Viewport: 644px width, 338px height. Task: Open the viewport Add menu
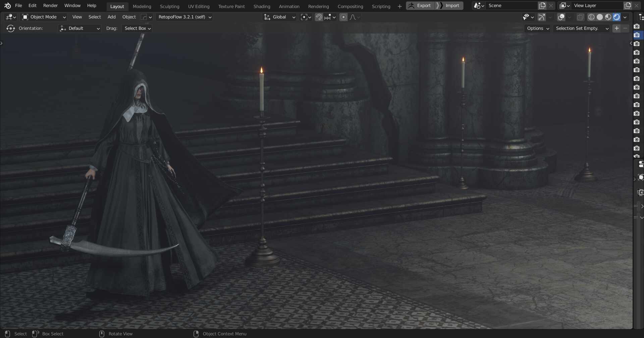(x=111, y=17)
